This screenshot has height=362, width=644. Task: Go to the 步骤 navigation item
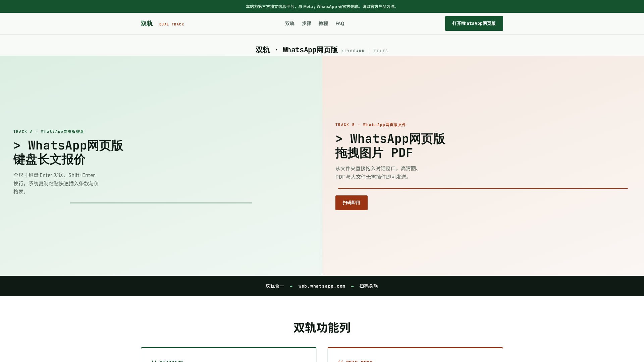[307, 23]
